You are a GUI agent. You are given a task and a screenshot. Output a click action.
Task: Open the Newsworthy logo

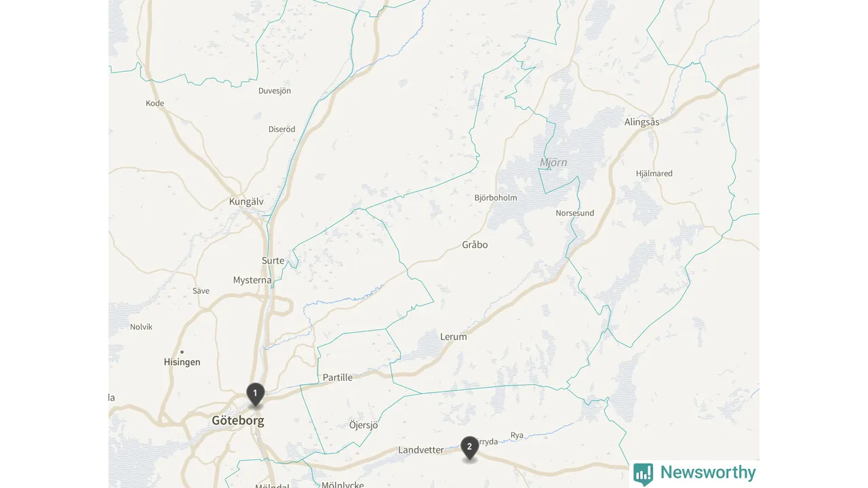694,473
